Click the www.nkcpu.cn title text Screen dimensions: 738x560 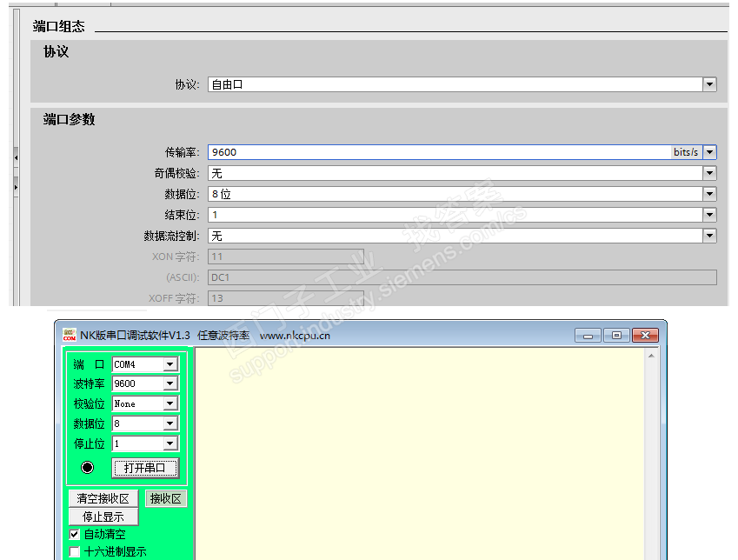tap(295, 336)
